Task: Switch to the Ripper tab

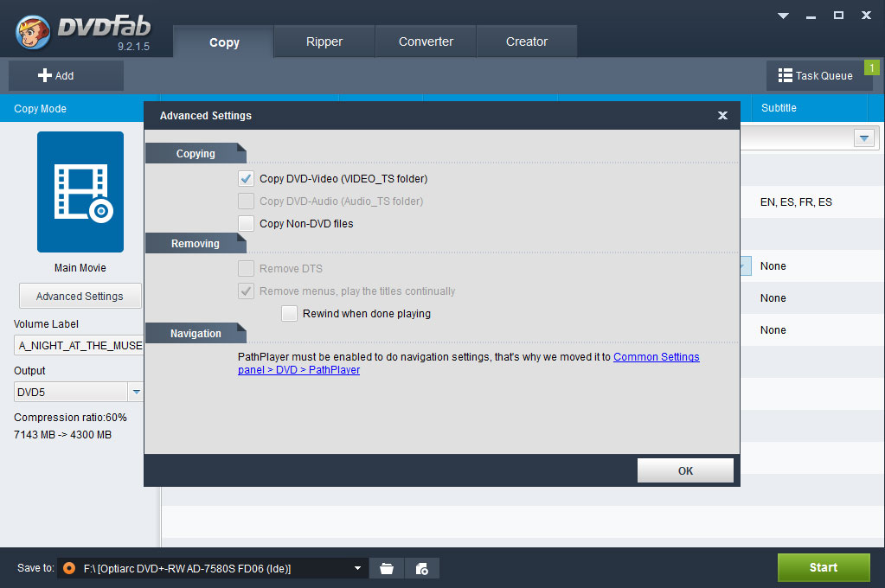Action: tap(324, 42)
